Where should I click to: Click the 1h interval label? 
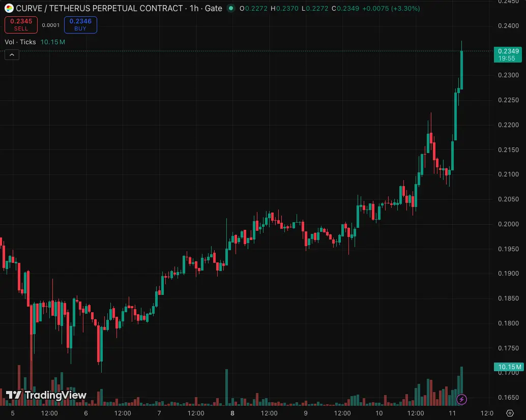(194, 8)
